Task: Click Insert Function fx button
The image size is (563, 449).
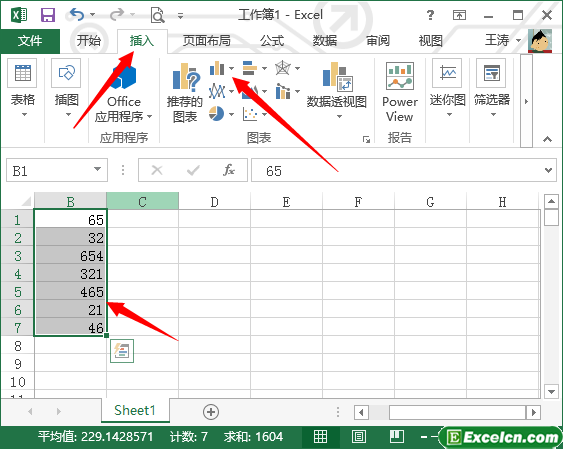Action: 229,170
